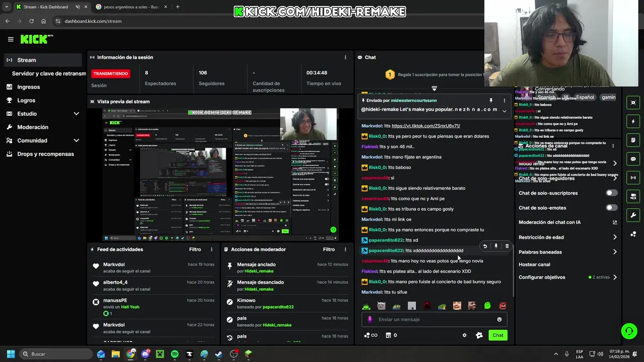Send message with green Chat button
This screenshot has height=362, width=644.
point(498,335)
